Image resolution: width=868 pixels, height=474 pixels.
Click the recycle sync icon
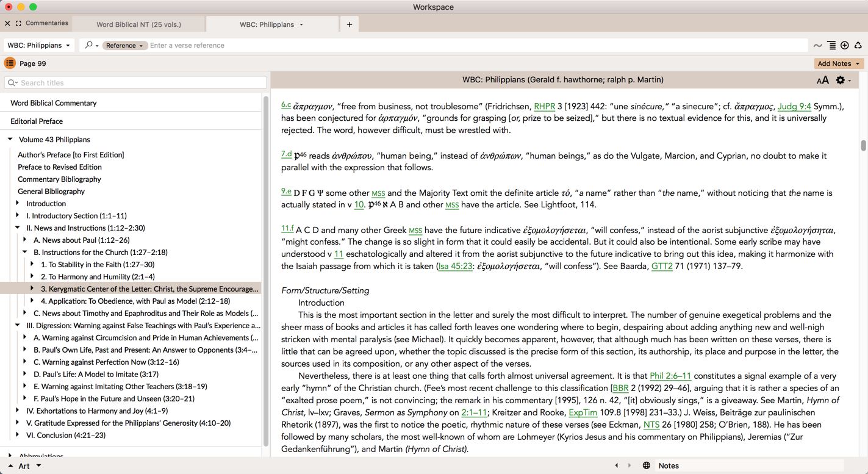858,45
